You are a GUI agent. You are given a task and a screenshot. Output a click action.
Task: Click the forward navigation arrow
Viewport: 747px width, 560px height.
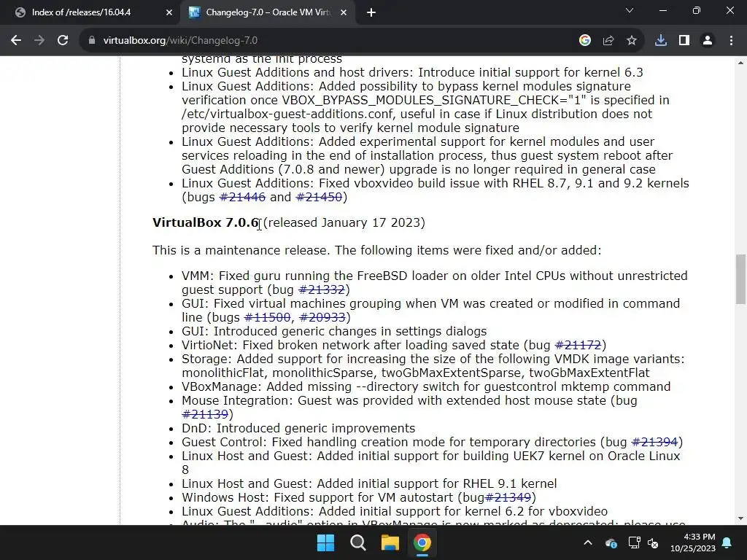click(x=39, y=41)
